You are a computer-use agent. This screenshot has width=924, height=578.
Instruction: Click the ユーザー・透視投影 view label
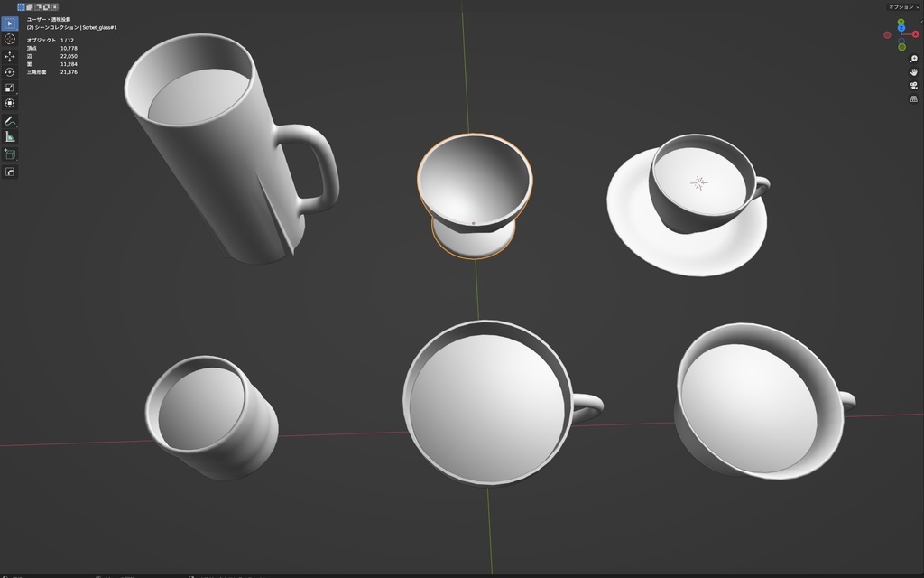(49, 20)
